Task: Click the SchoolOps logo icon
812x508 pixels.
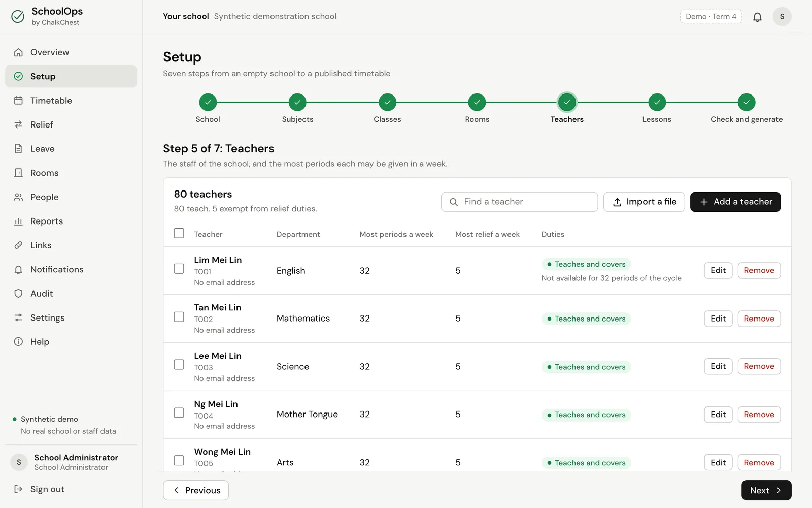Action: (x=18, y=17)
